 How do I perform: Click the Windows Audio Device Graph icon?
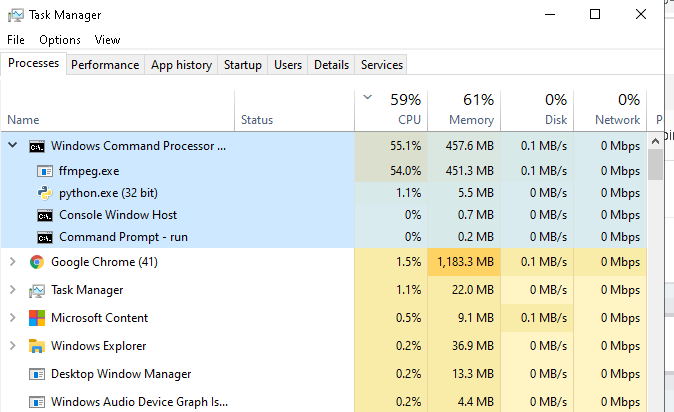pyautogui.click(x=37, y=402)
